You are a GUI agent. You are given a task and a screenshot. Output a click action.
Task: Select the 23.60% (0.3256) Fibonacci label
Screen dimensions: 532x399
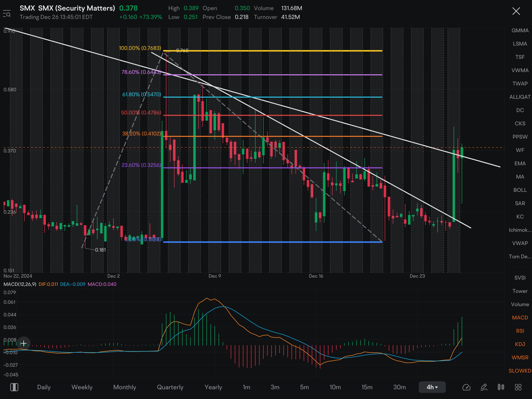click(x=141, y=165)
